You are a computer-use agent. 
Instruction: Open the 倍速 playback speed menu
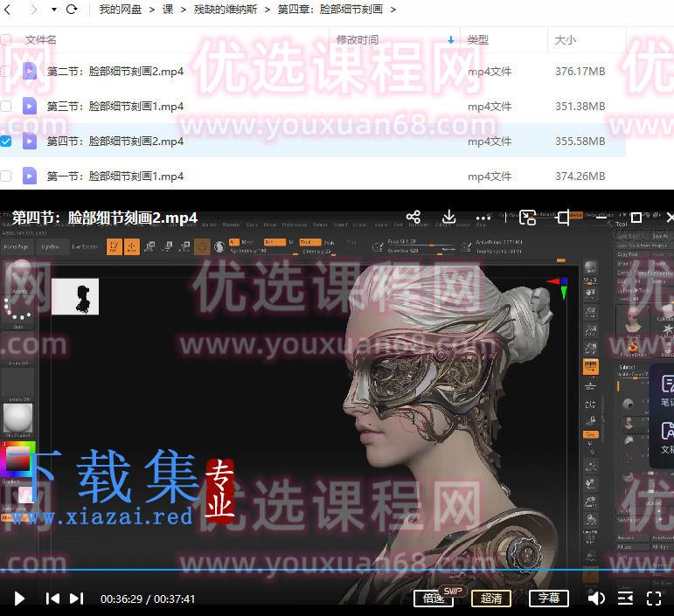point(434,598)
